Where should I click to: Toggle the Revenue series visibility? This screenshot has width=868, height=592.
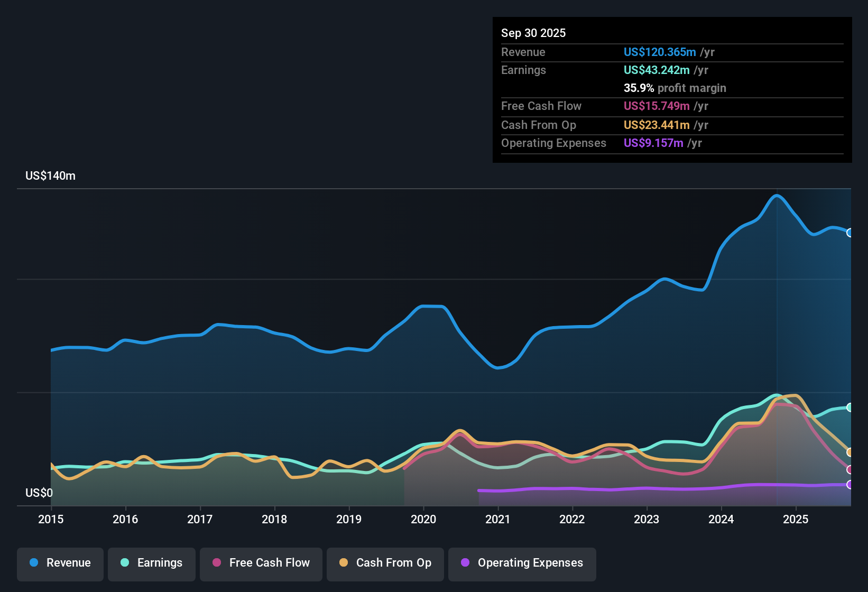tap(60, 563)
